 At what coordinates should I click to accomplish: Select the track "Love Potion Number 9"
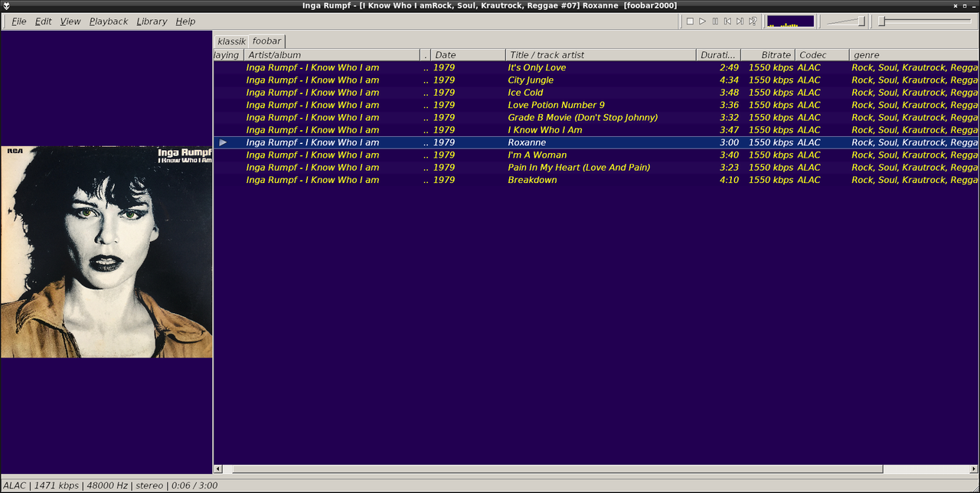pyautogui.click(x=556, y=105)
